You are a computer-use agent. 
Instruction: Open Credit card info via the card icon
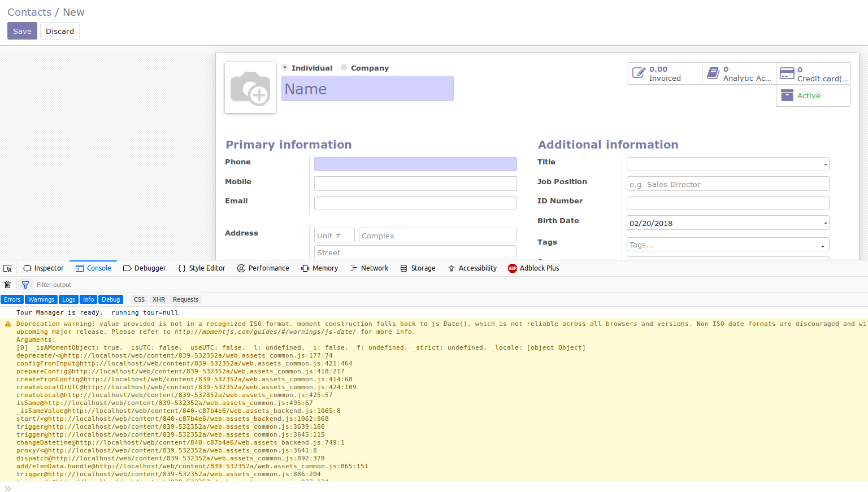coord(787,73)
